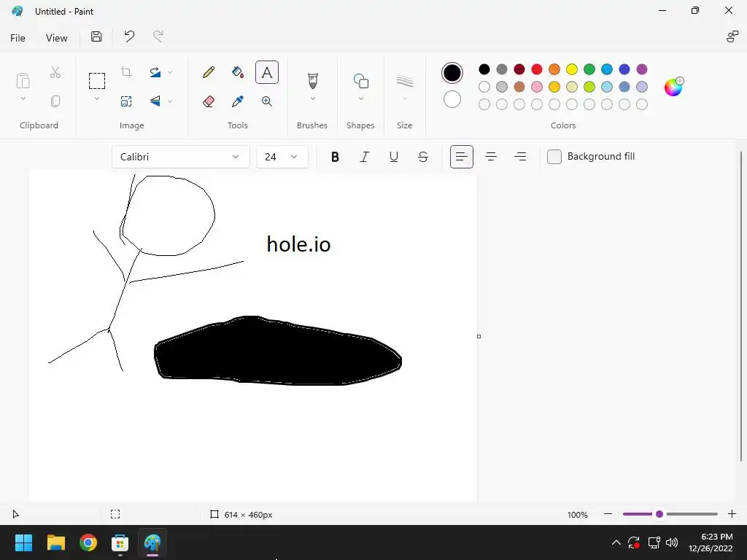Screen dimensions: 747x560
Task: Click the Save icon
Action: point(96,36)
